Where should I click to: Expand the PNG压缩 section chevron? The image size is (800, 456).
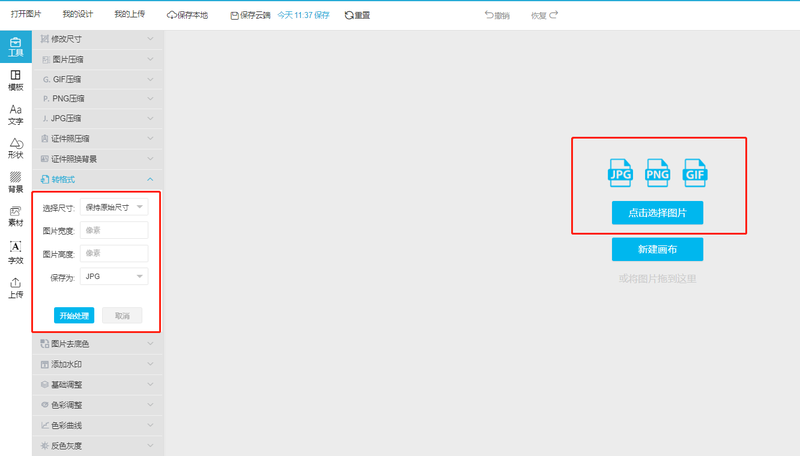150,98
